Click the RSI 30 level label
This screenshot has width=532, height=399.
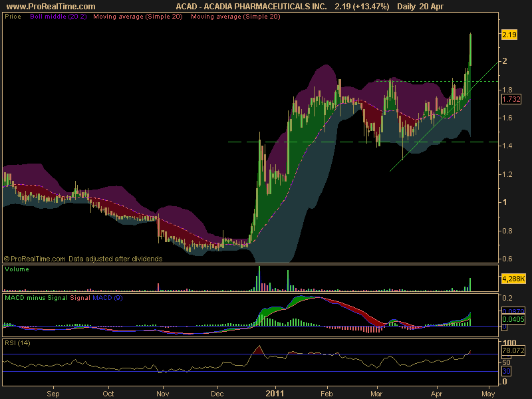pos(506,371)
